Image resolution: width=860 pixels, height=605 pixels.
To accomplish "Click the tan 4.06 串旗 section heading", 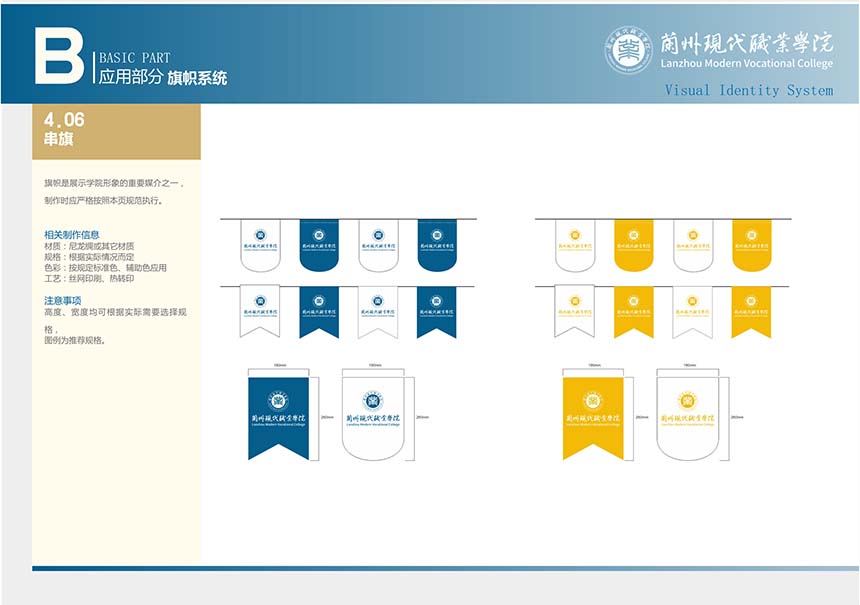I will [116, 131].
